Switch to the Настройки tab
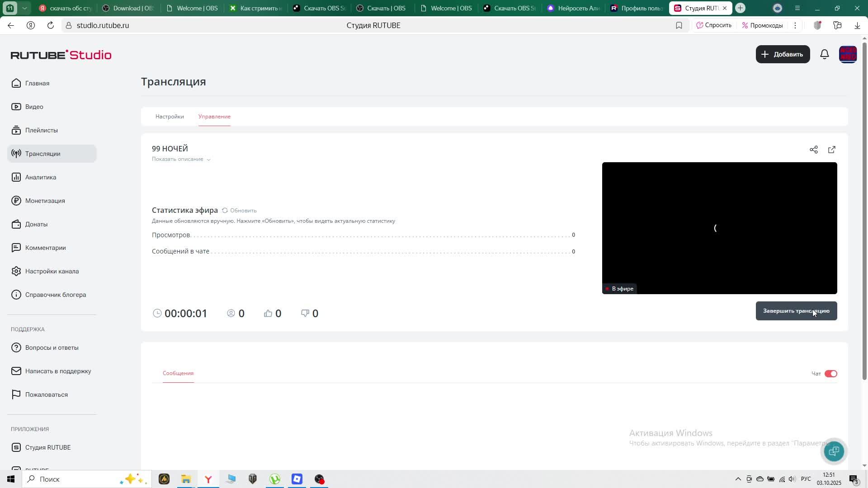This screenshot has height=488, width=868. click(170, 117)
